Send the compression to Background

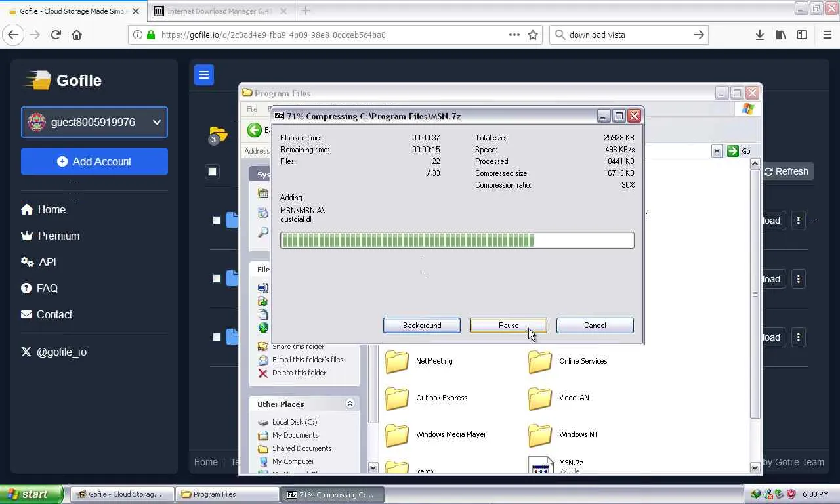pyautogui.click(x=422, y=325)
